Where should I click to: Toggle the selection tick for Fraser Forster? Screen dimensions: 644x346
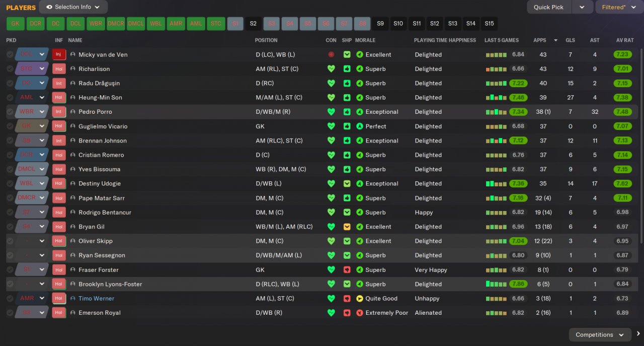pyautogui.click(x=10, y=270)
